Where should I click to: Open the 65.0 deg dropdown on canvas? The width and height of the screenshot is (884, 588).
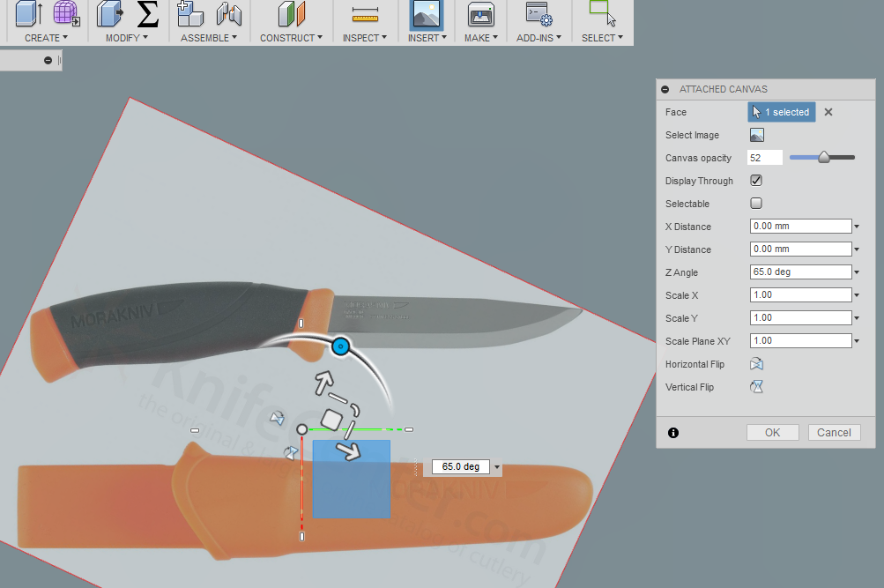[x=496, y=466]
